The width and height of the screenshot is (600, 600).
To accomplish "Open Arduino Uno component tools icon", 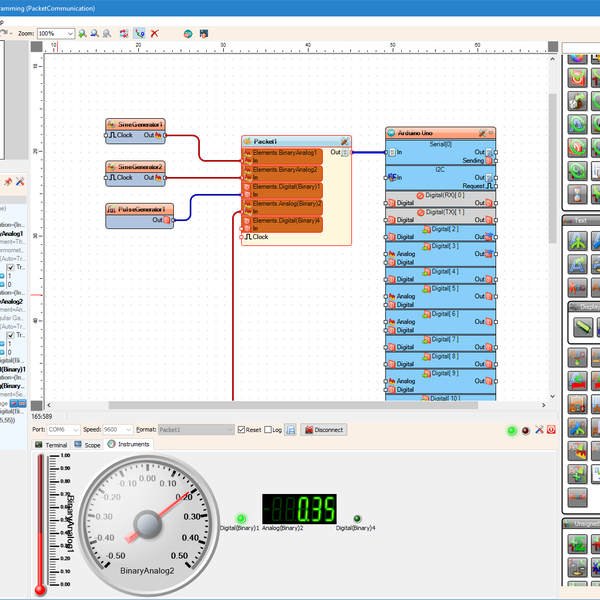I will pos(481,133).
